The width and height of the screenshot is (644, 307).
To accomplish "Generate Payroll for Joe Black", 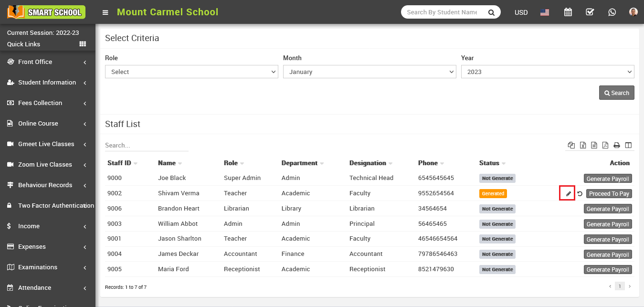I will pyautogui.click(x=608, y=179).
